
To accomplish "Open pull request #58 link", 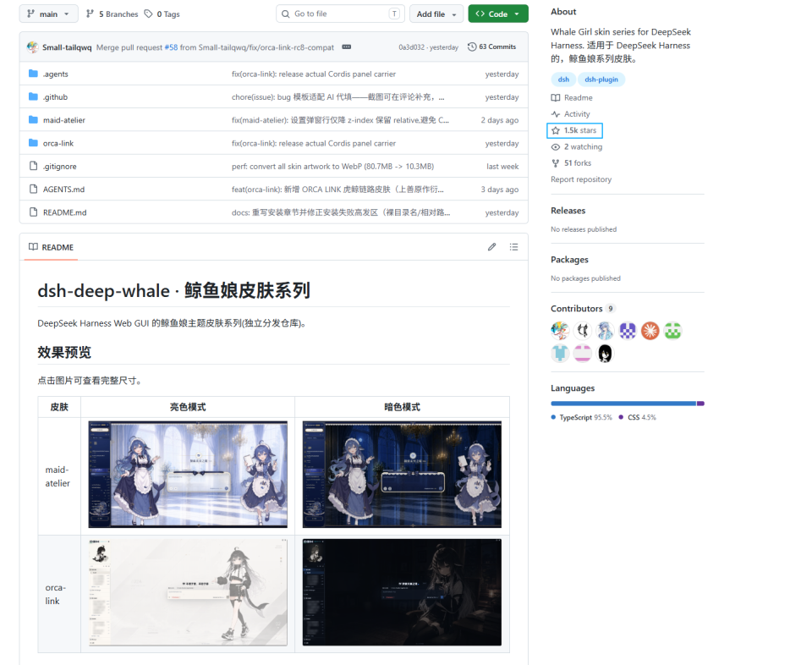I will point(171,47).
